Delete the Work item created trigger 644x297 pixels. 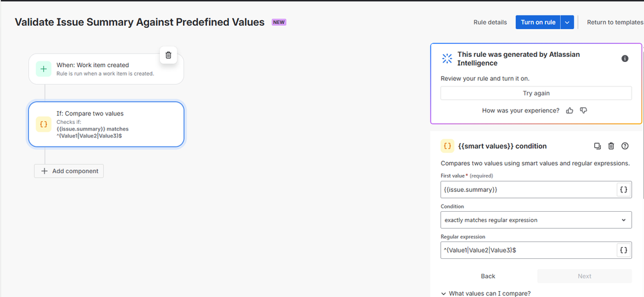168,55
